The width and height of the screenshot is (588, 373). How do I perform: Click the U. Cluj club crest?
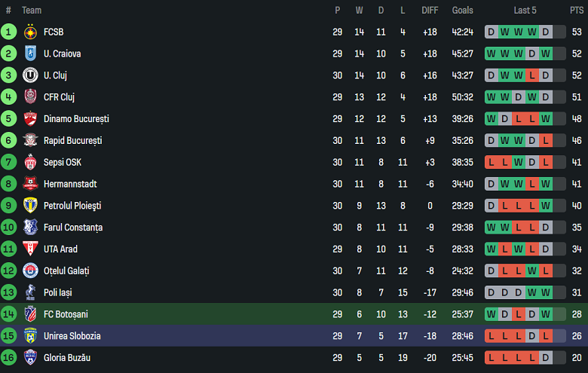click(30, 75)
